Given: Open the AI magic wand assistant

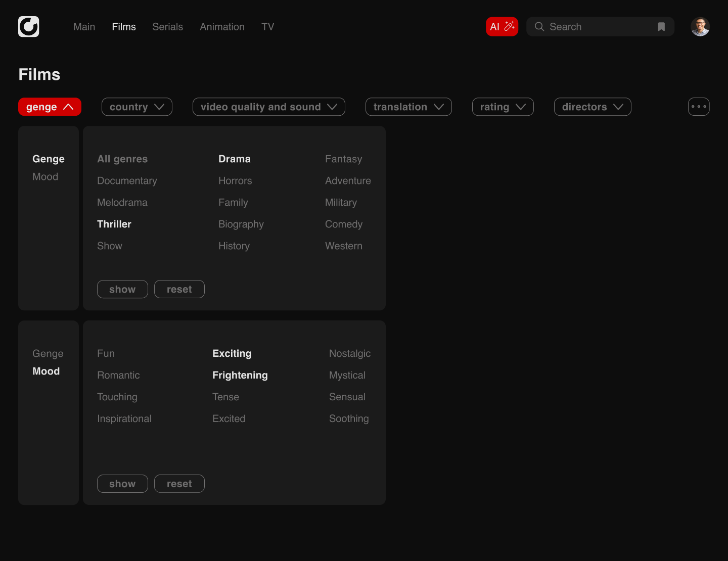Looking at the screenshot, I should coord(502,27).
